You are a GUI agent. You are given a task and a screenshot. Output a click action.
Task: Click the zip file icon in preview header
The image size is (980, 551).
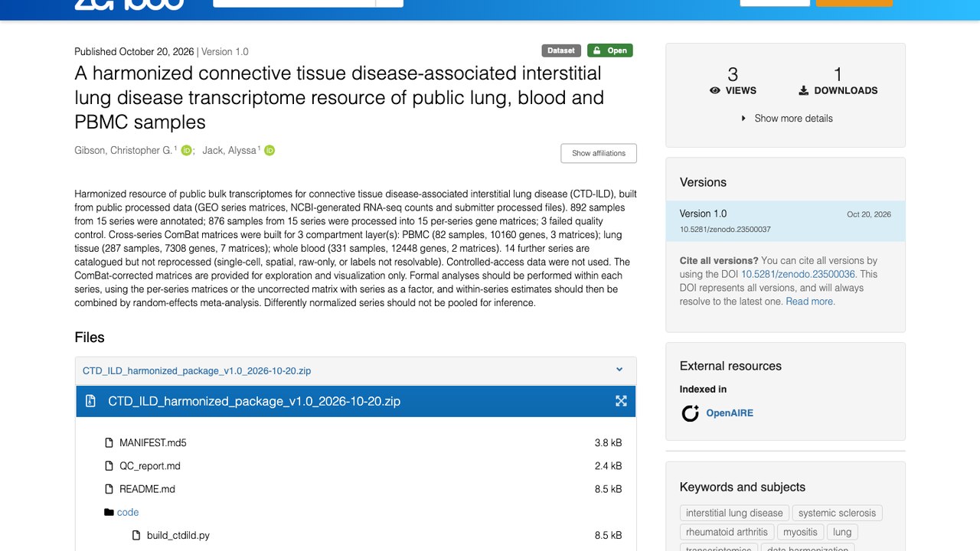(90, 401)
